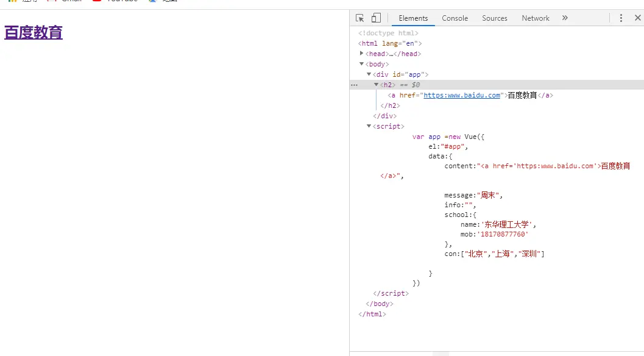Click the con:["北京","上海","深圳"] code line
The image size is (644, 356).
[494, 254]
